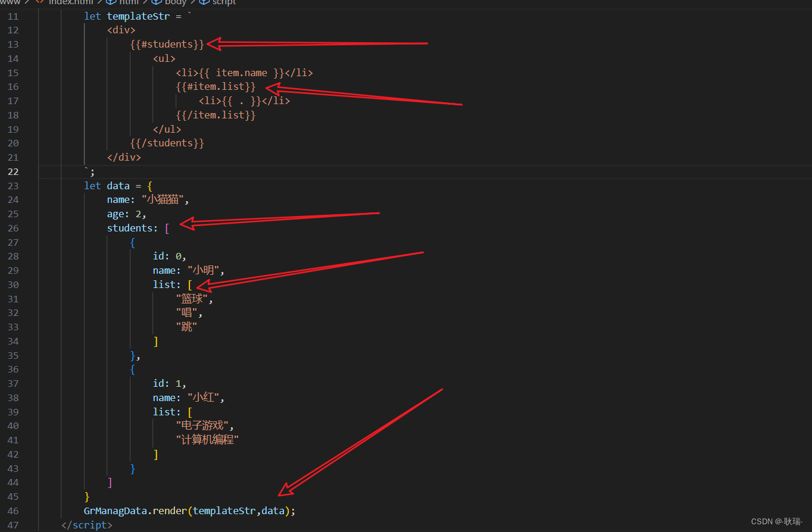Click line number 11 in the gutter
The width and height of the screenshot is (812, 532).
click(13, 16)
